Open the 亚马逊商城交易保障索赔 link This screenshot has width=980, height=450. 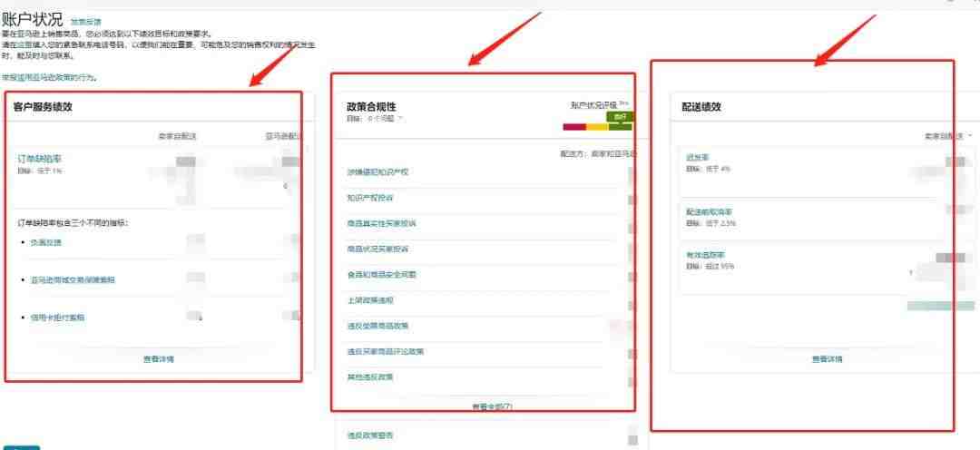pyautogui.click(x=73, y=280)
